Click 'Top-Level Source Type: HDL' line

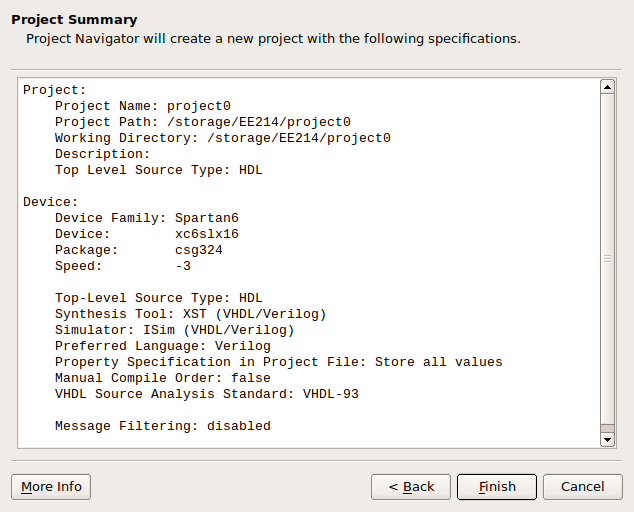(x=158, y=298)
